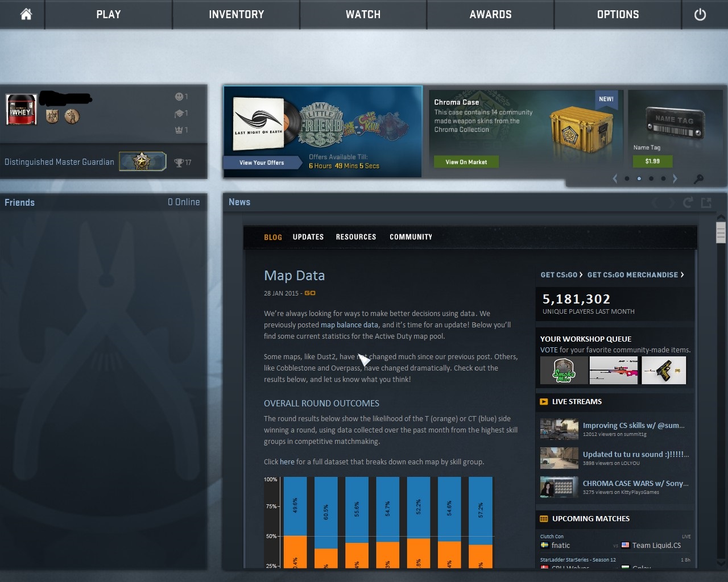Click the Distinguished Master Guardian rank badge

142,161
